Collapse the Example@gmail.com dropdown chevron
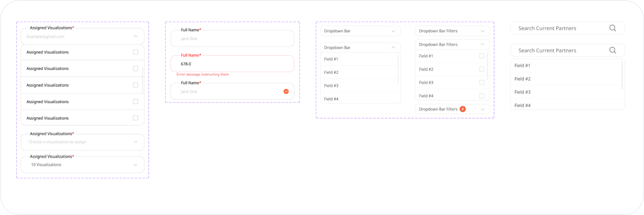644x215 pixels. pyautogui.click(x=135, y=36)
